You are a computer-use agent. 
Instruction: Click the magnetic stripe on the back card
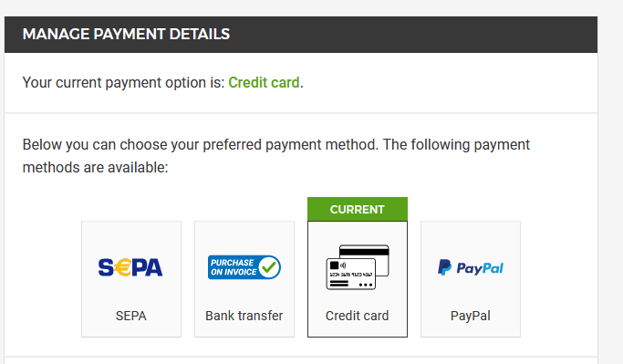tap(364, 251)
